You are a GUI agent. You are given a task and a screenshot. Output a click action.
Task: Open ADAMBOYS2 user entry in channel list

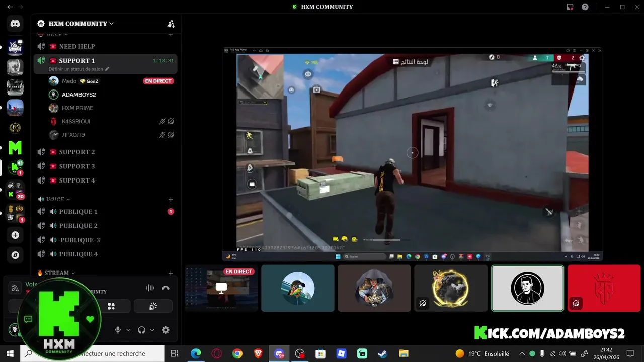(x=111, y=95)
